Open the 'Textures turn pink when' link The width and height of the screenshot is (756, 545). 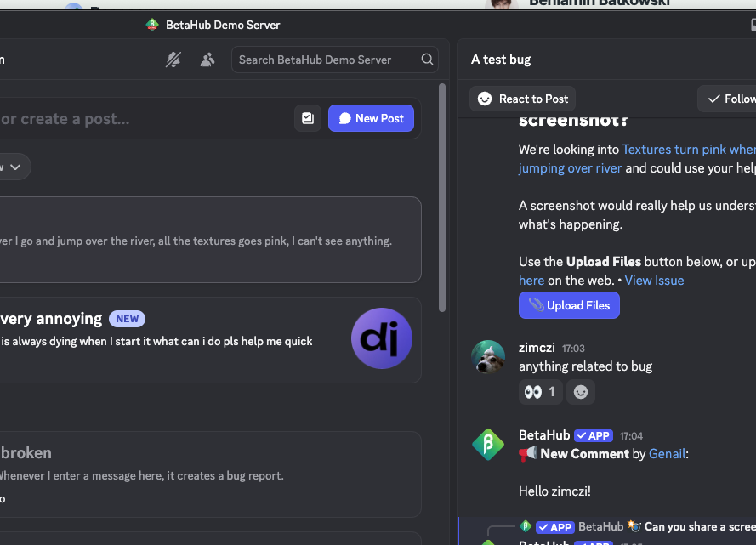tap(689, 150)
